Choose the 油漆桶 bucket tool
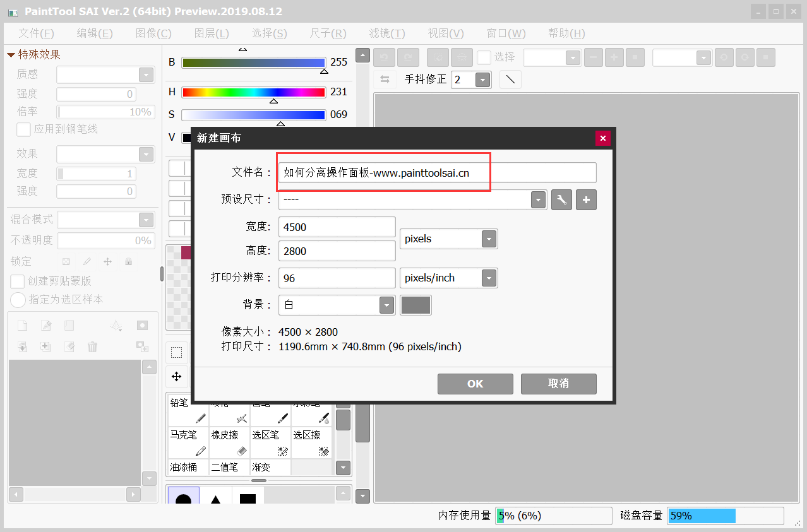This screenshot has width=807, height=532. [188, 467]
